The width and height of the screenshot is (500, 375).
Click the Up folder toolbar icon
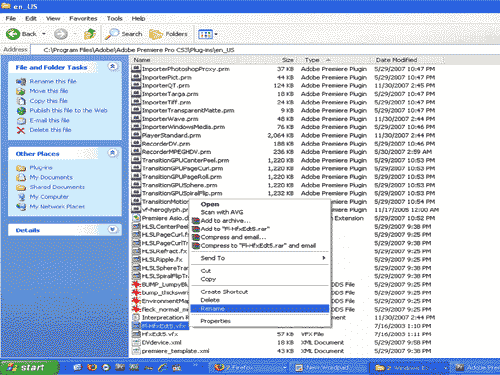pos(90,34)
